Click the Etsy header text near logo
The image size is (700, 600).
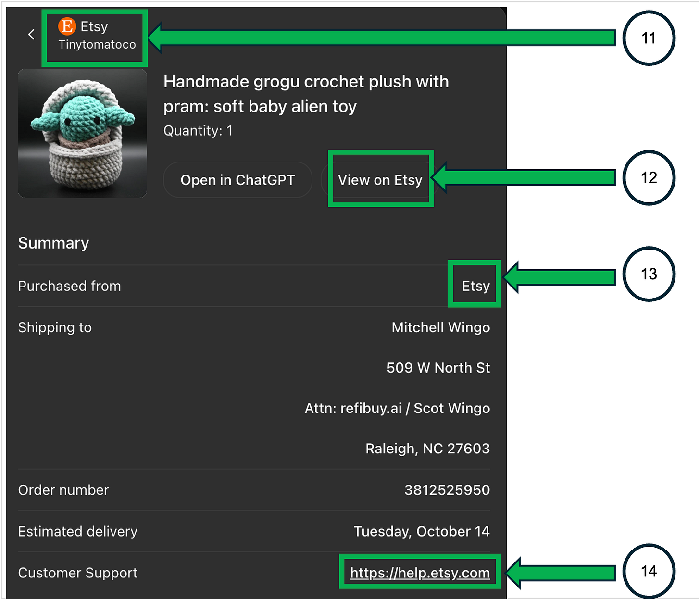94,27
